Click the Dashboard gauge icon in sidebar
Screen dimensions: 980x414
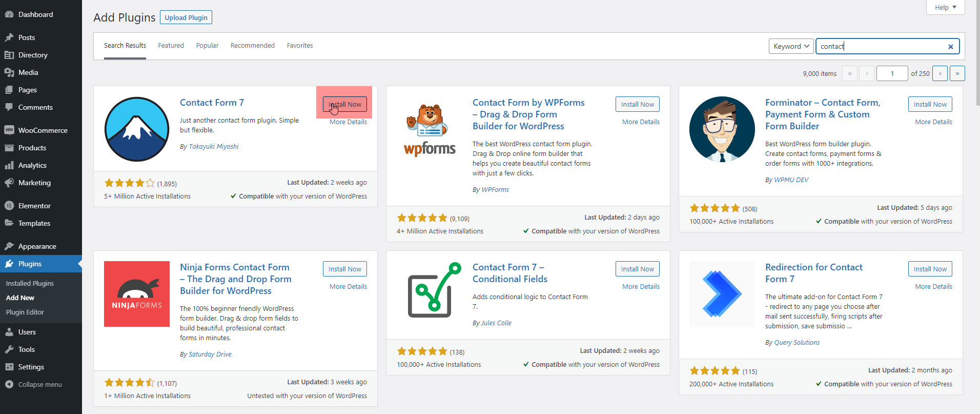point(9,14)
